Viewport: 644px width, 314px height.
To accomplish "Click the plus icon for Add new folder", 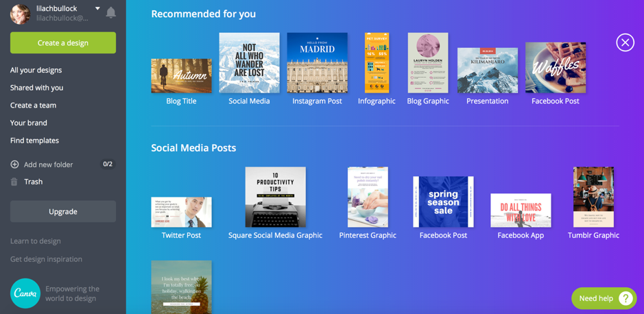I will coord(14,165).
